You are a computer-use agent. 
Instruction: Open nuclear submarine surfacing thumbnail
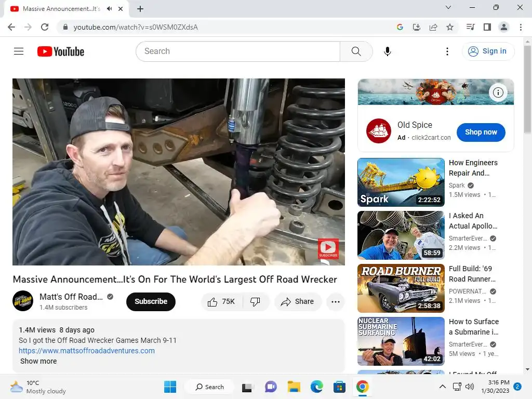401,341
